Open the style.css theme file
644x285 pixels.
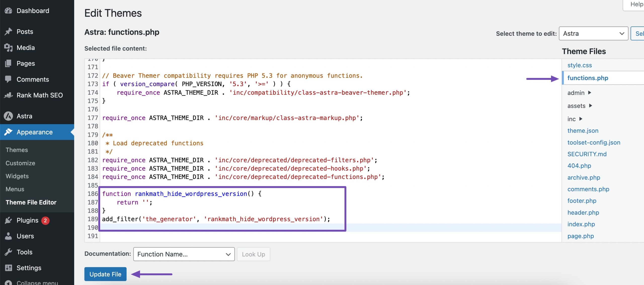click(580, 65)
